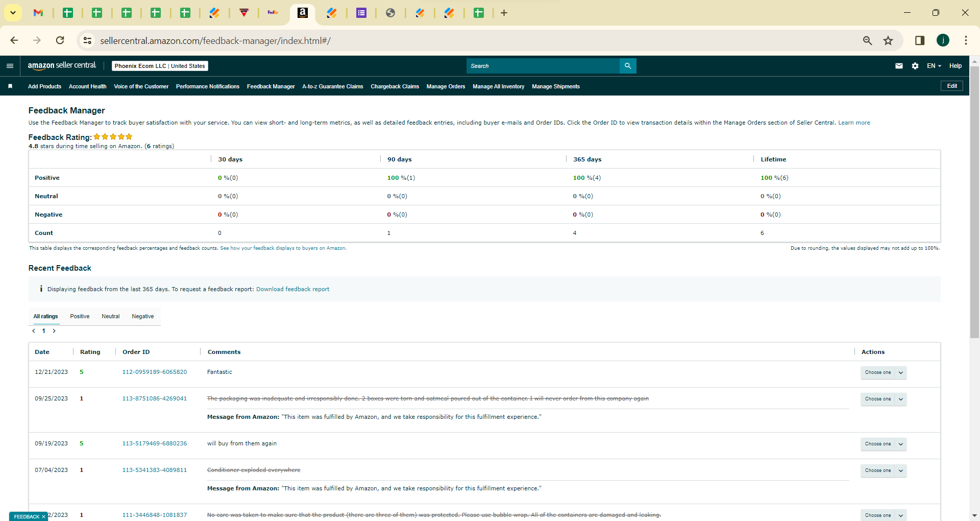Open the EN language dropdown
Screen dimensions: 980x521
coord(934,66)
